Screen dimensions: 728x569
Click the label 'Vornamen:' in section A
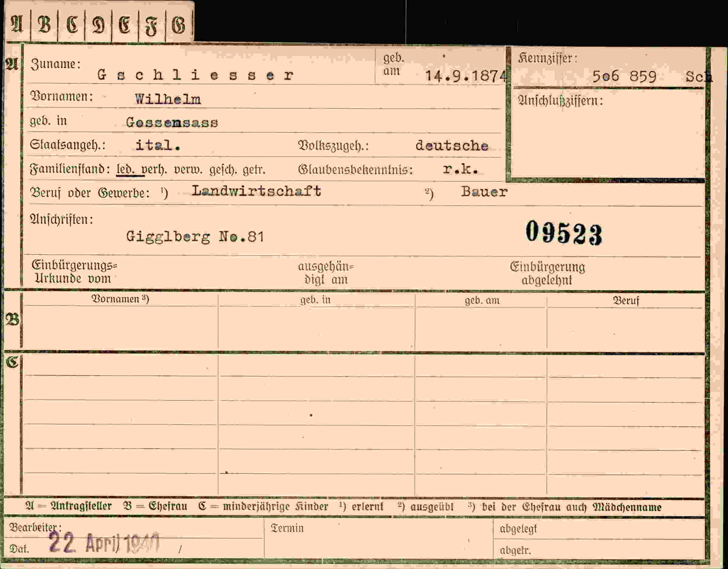[62, 96]
